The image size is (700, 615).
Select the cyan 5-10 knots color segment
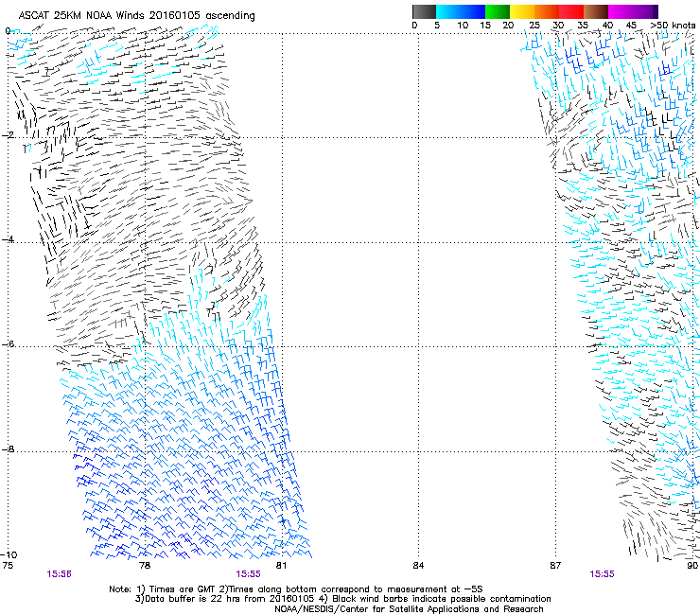coord(448,11)
